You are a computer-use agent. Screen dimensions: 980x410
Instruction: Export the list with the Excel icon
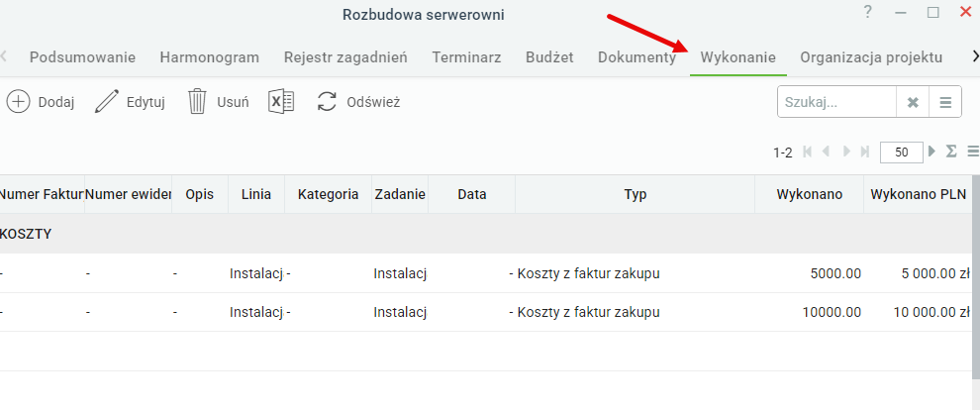[281, 101]
